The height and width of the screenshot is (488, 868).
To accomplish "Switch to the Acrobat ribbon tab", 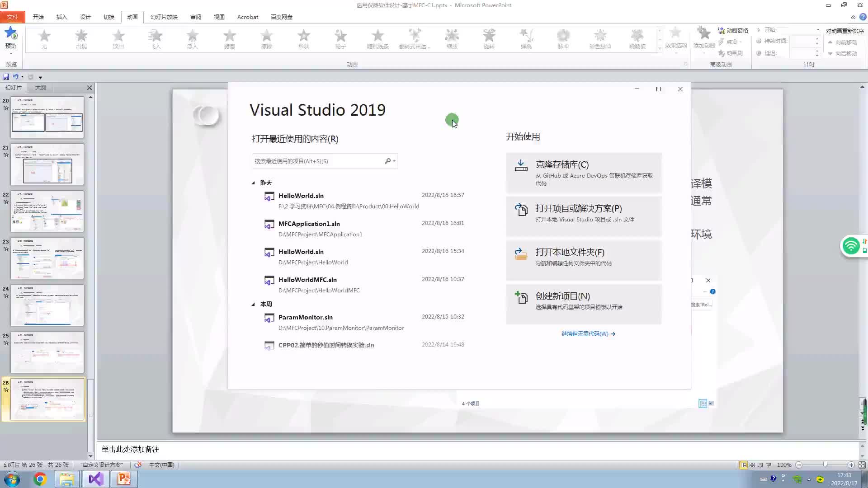I will pos(248,17).
